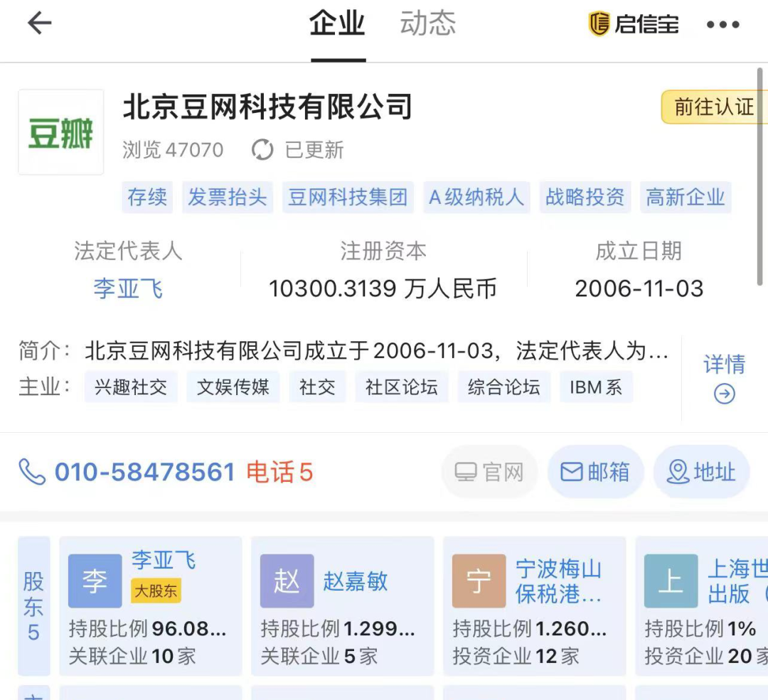The height and width of the screenshot is (700, 768).
Task: Click the 上 shareholder avatar
Action: click(671, 581)
